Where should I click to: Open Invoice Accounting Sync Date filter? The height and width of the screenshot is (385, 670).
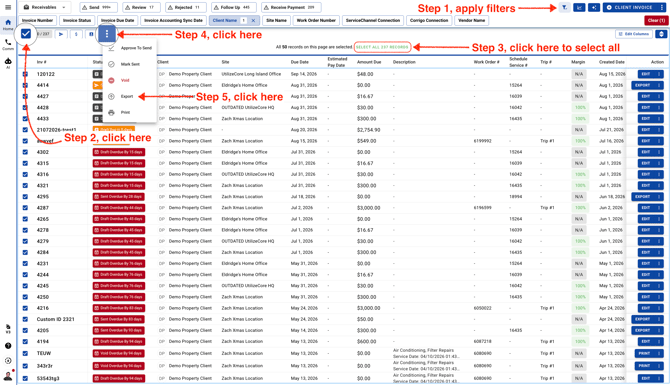point(173,20)
